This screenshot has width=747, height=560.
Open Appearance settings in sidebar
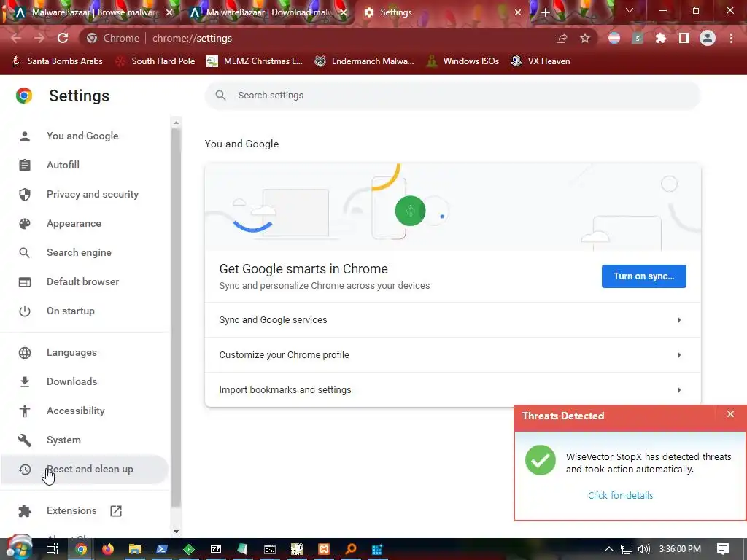pos(74,223)
